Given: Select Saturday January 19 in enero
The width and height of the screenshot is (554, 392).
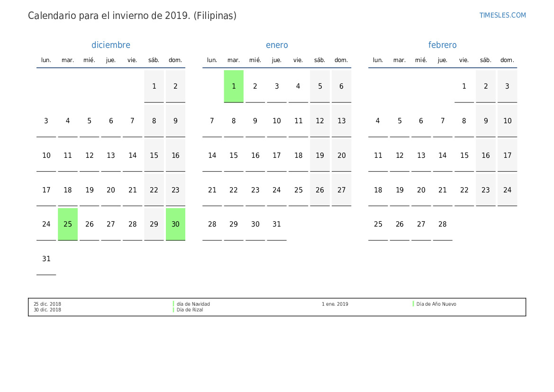Looking at the screenshot, I should point(320,155).
